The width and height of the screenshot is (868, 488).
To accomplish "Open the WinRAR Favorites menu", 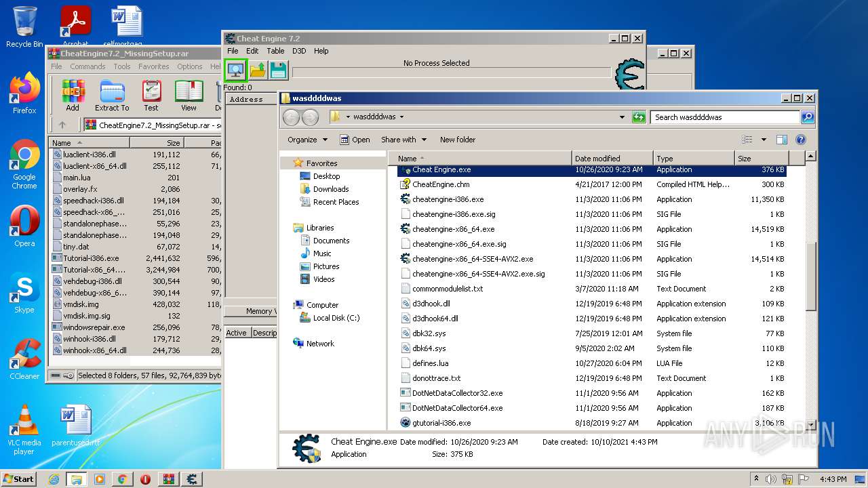I will (154, 66).
